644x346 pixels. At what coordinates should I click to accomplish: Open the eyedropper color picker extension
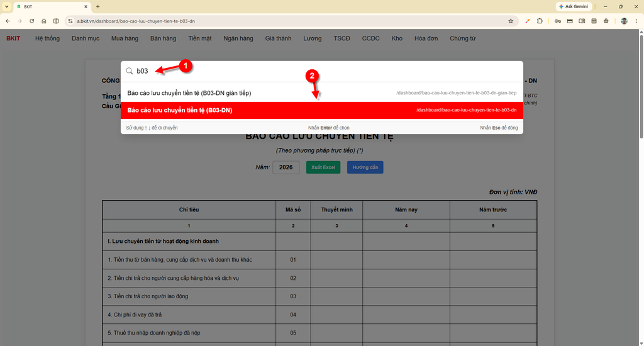pyautogui.click(x=528, y=21)
